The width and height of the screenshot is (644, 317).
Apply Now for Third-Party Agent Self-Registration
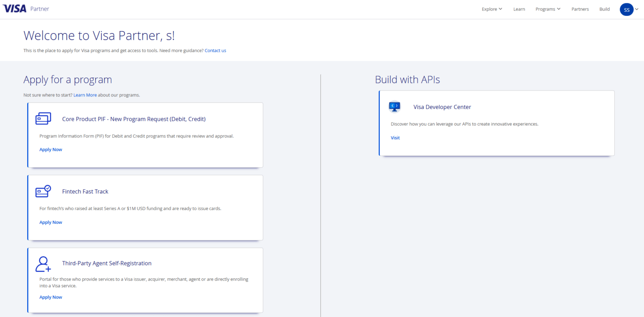click(x=51, y=297)
